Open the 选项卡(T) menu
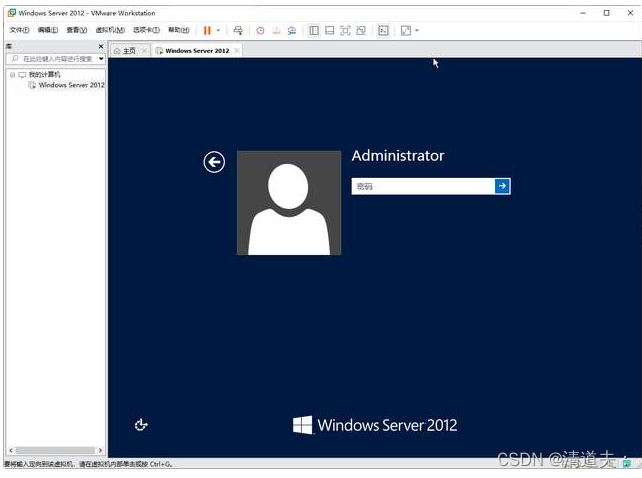This screenshot has width=642, height=478. [146, 30]
